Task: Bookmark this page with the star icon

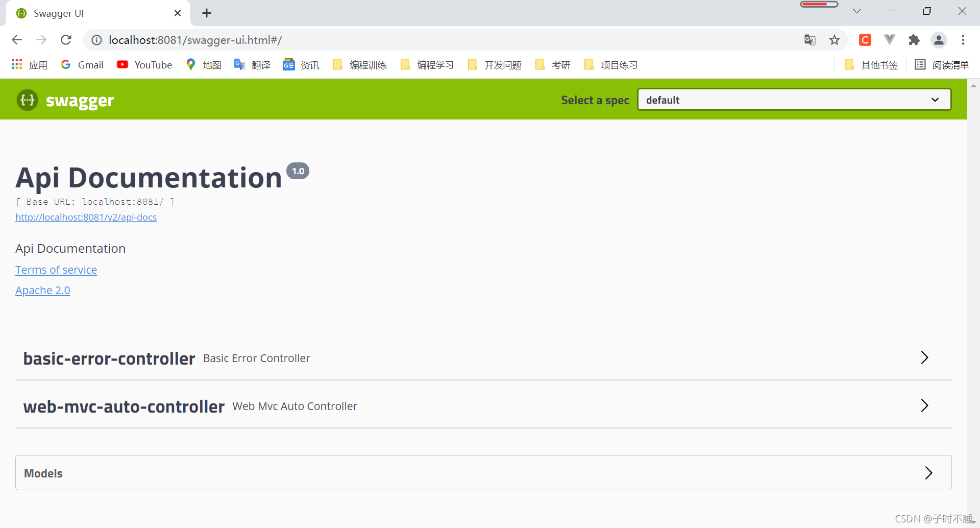Action: click(x=835, y=40)
